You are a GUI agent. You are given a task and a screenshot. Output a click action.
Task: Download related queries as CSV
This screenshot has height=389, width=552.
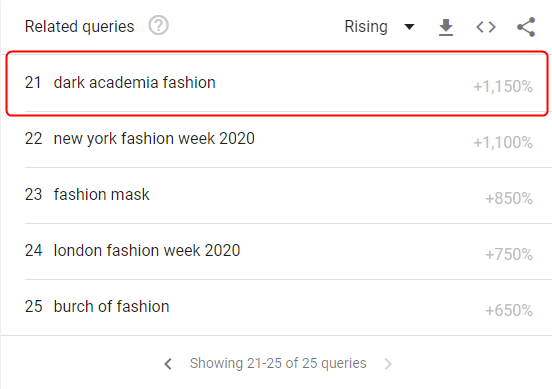tap(446, 27)
